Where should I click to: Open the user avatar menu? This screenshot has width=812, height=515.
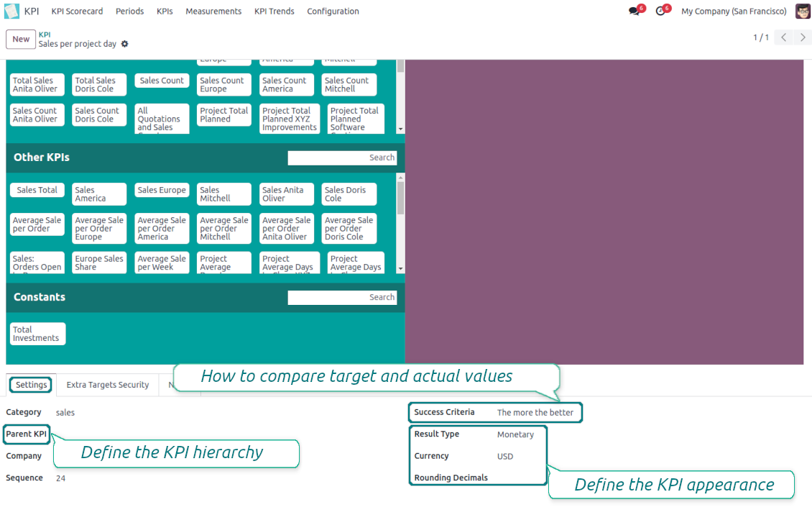[803, 11]
